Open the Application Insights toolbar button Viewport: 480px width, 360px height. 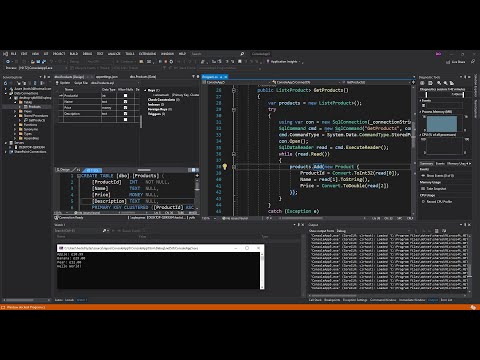tap(284, 62)
